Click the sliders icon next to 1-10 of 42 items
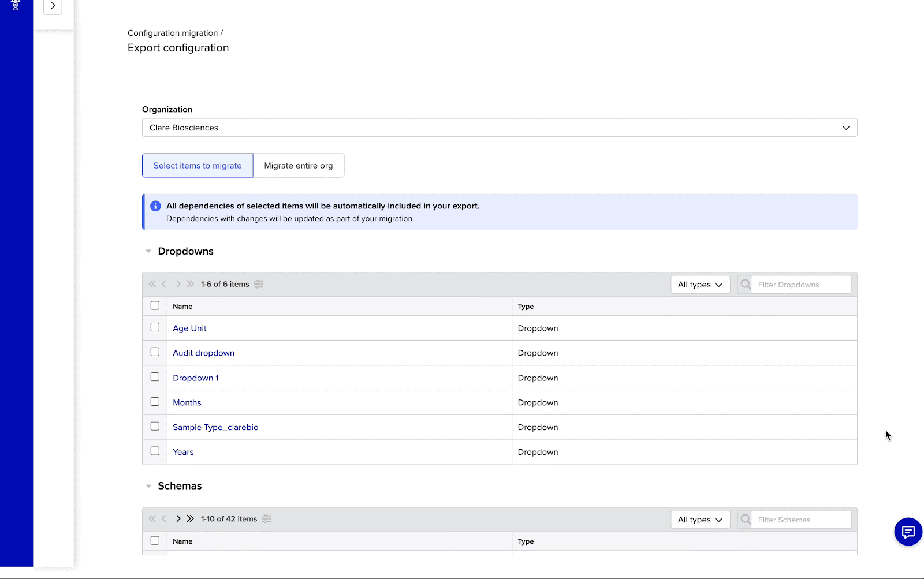This screenshot has width=924, height=579. coord(266,519)
